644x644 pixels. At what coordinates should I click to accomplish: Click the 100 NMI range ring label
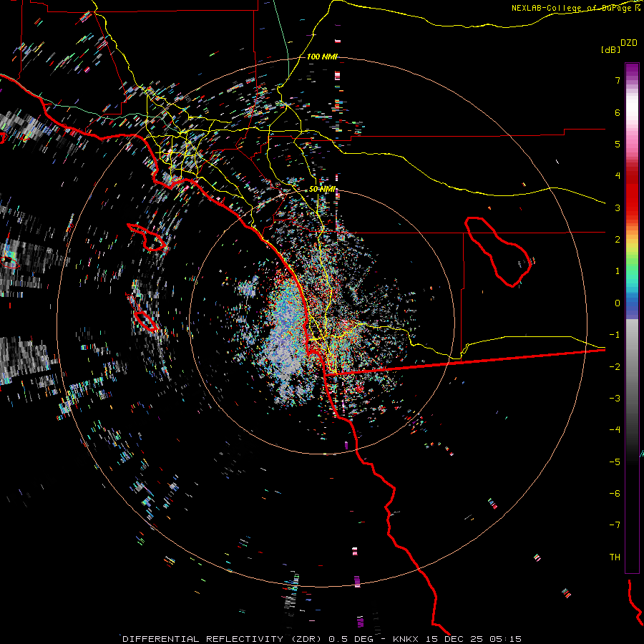click(322, 57)
